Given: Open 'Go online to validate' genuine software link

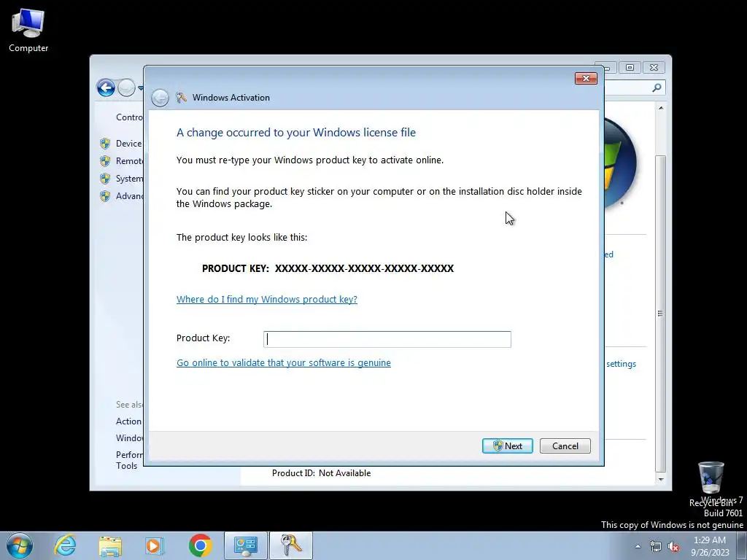Looking at the screenshot, I should [x=284, y=362].
